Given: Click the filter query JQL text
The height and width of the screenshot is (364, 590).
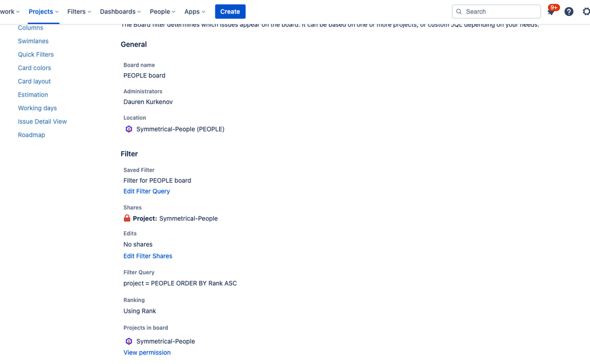Looking at the screenshot, I should (180, 283).
